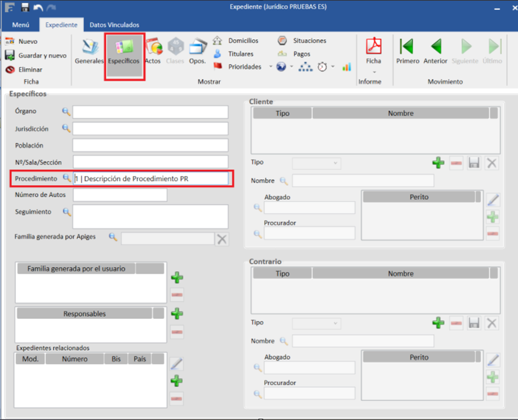Image resolution: width=518 pixels, height=420 pixels.
Task: Open the Generales view icon
Action: tap(89, 51)
